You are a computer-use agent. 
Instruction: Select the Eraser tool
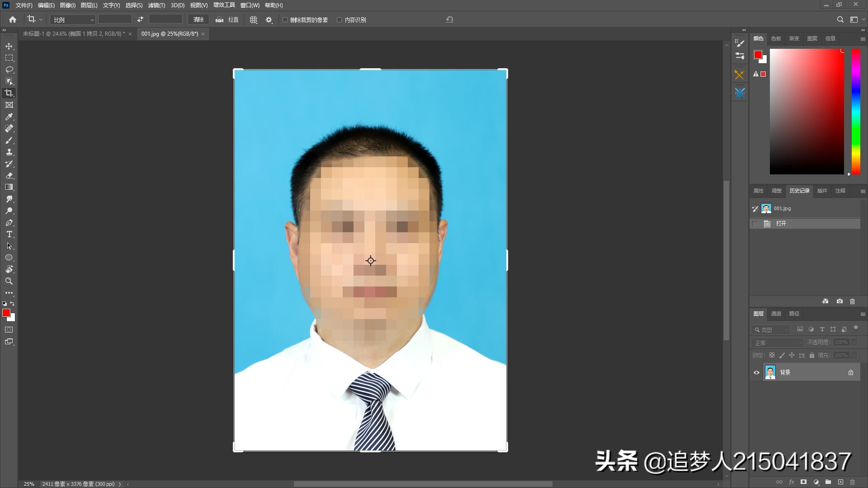tap(9, 176)
